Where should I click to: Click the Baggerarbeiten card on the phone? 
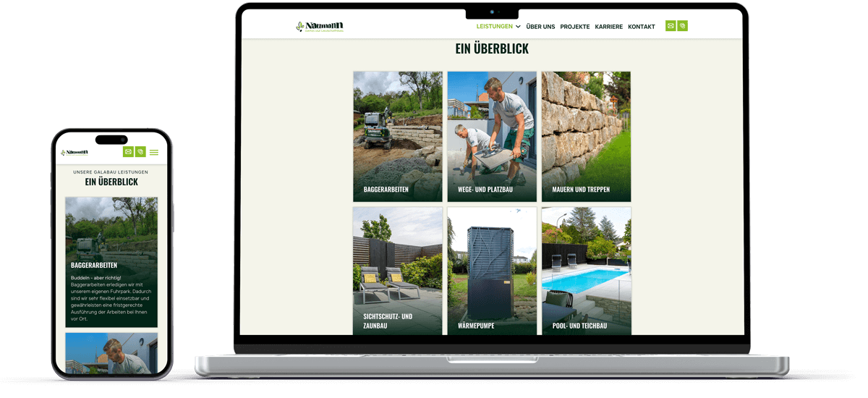[111, 262]
